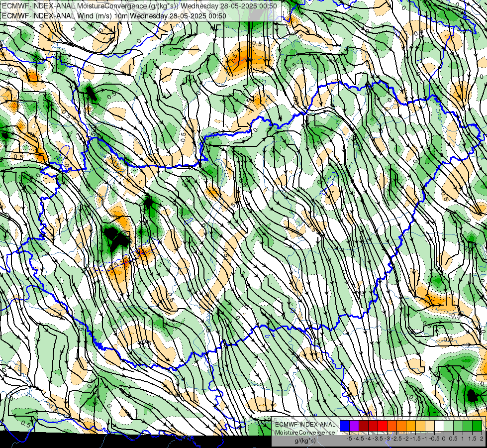The image size is (487, 448).
Task: Select the blue legend swatch
Action: (345, 426)
